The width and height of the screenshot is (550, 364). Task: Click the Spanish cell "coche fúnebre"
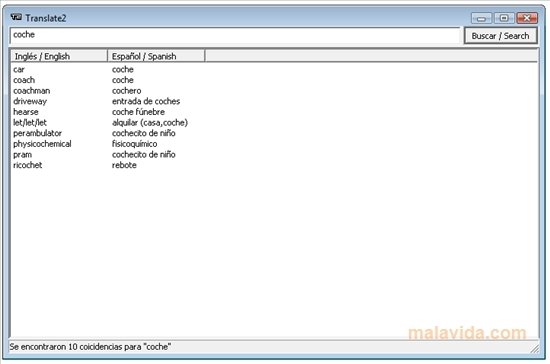(x=138, y=112)
